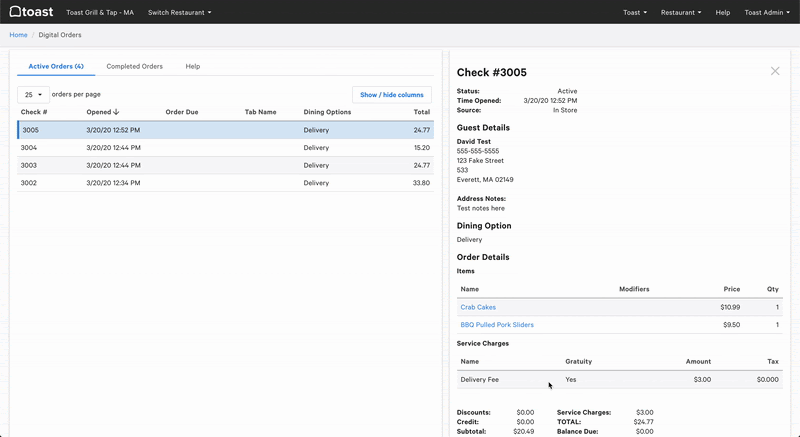Click the Check #3005 heading
This screenshot has width=800, height=437.
tap(491, 72)
